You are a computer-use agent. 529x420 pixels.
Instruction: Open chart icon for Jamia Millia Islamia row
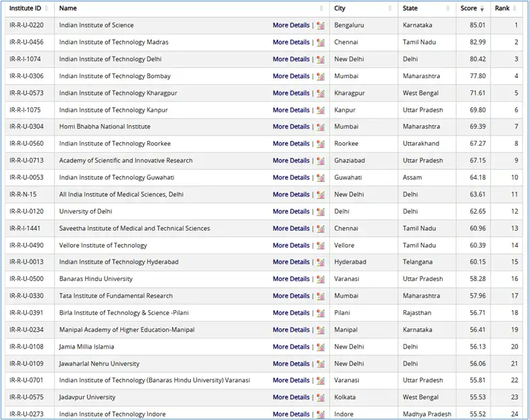[321, 347]
